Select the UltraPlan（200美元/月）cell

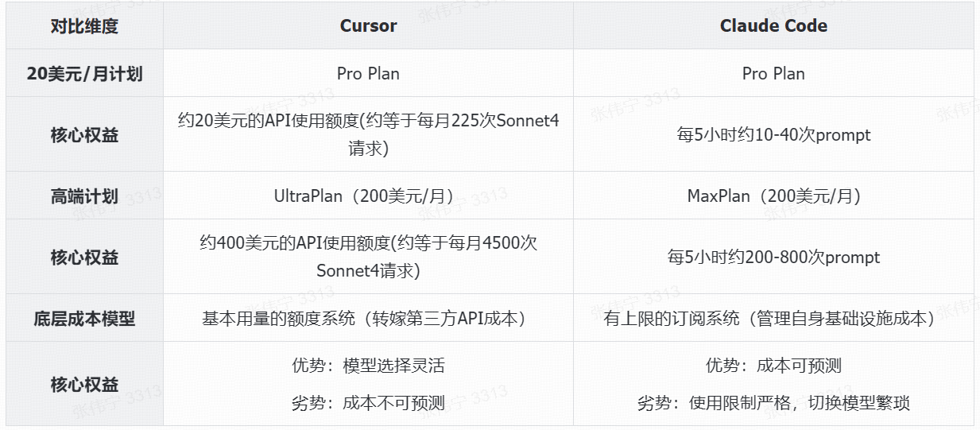point(368,196)
